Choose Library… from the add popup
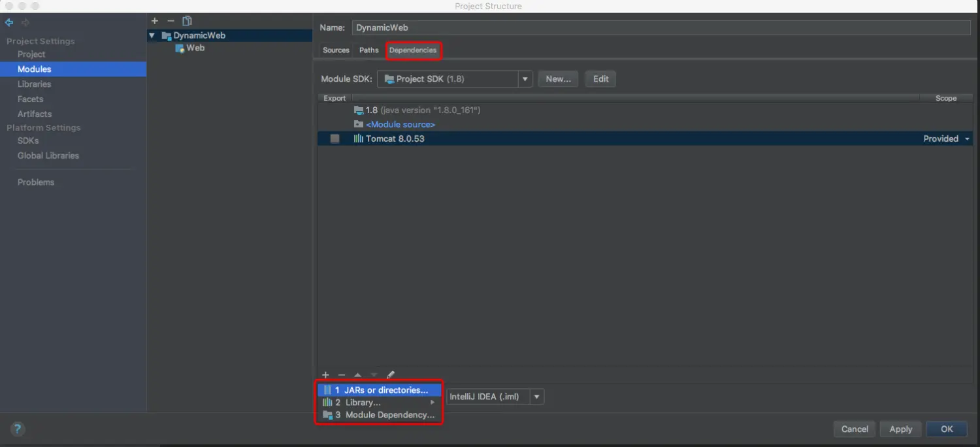 pyautogui.click(x=380, y=403)
